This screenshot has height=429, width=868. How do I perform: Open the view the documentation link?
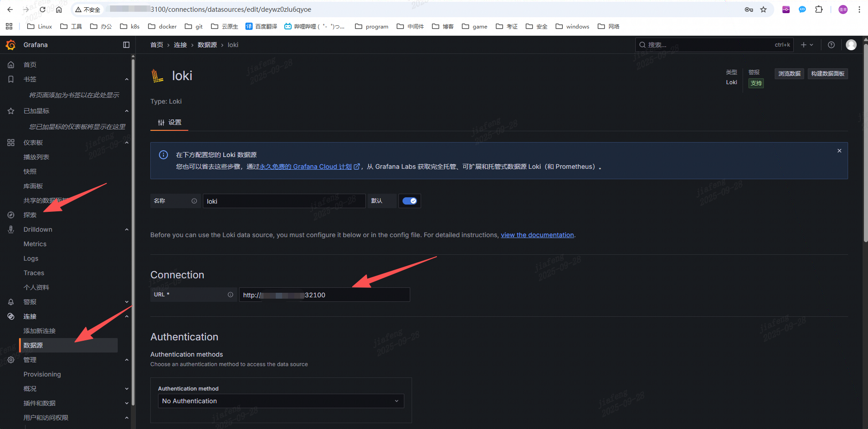pyautogui.click(x=537, y=235)
